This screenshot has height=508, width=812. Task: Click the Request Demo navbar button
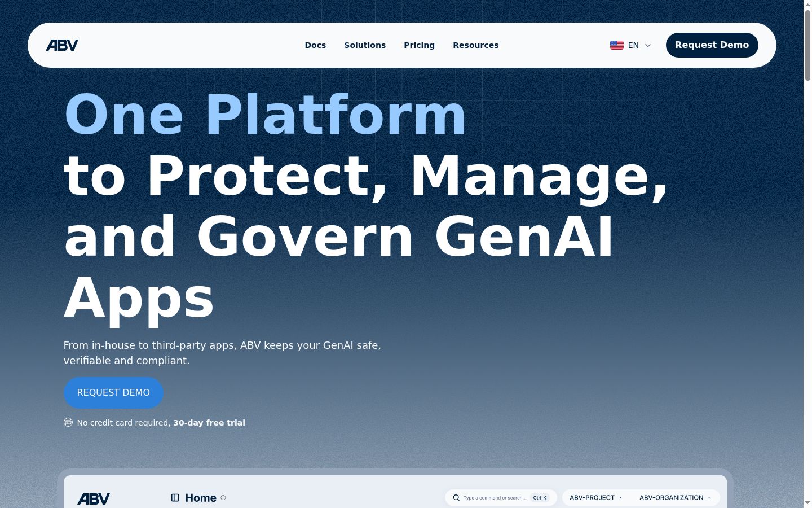(x=712, y=45)
